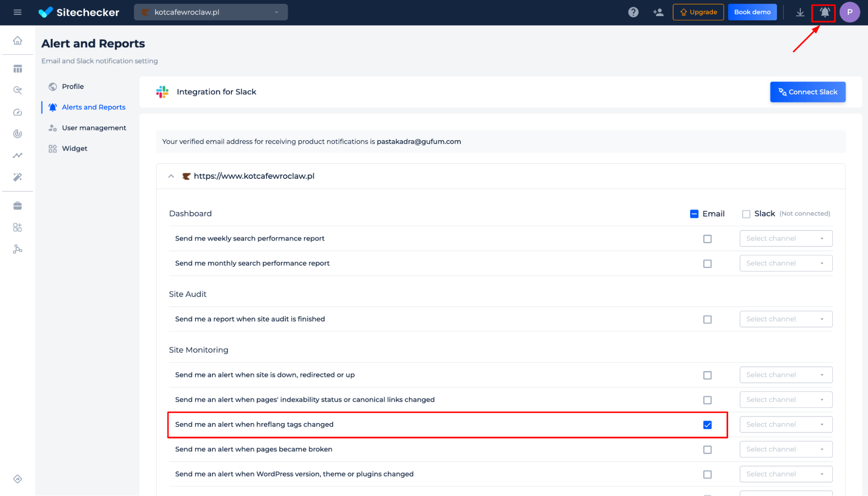Click the Book demo button
Viewport: 868px width, 496px height.
752,12
